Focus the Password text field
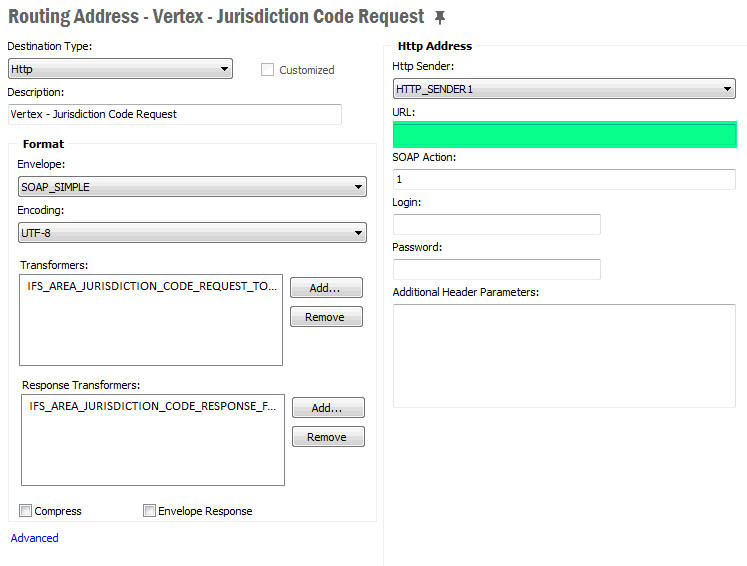This screenshot has height=566, width=747. 496,269
